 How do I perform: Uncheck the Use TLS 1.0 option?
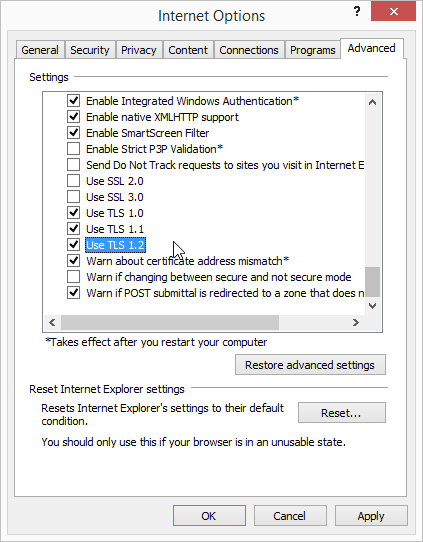(x=73, y=213)
